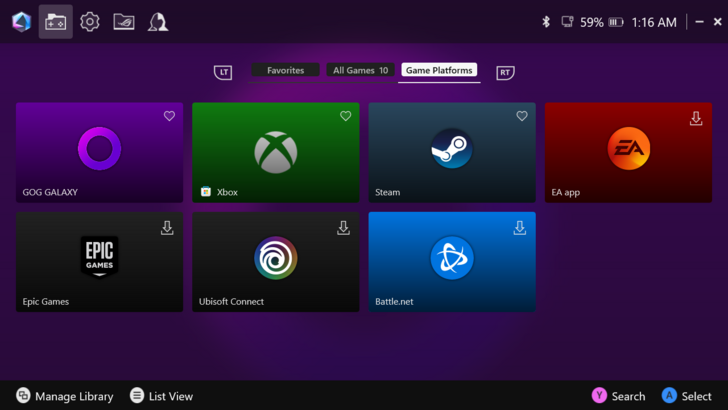Click the Search button
728x410 pixels.
click(x=618, y=396)
